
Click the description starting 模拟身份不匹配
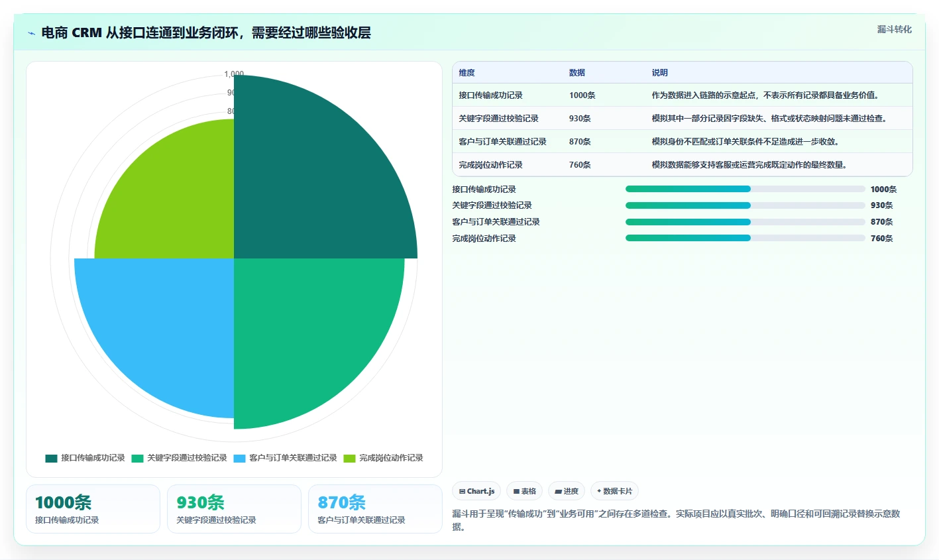(747, 142)
